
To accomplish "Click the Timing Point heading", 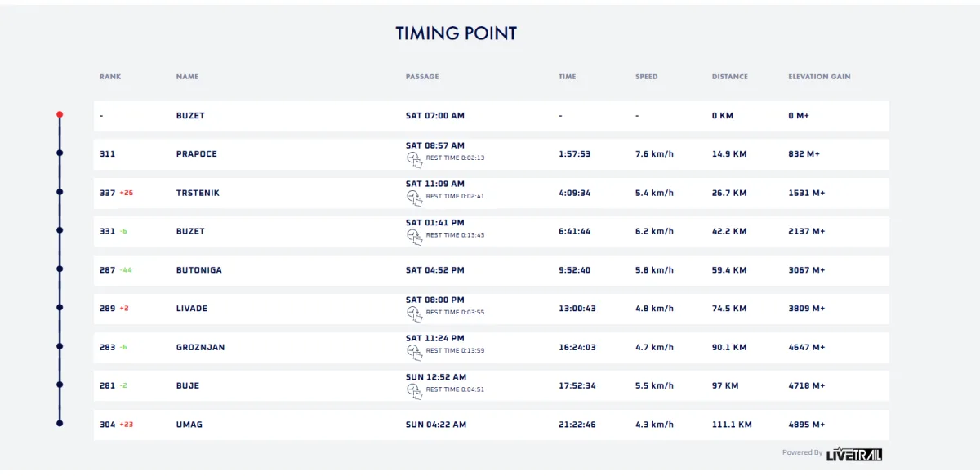I will click(456, 33).
